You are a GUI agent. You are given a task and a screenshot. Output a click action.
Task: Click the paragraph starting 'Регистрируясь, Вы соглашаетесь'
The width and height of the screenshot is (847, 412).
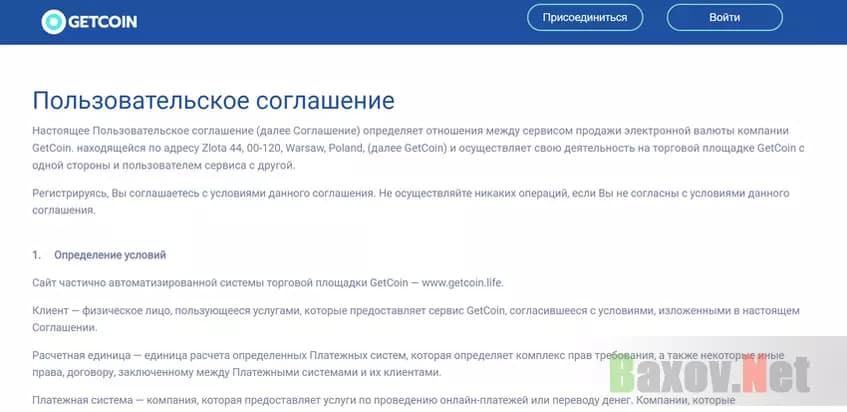(411, 201)
